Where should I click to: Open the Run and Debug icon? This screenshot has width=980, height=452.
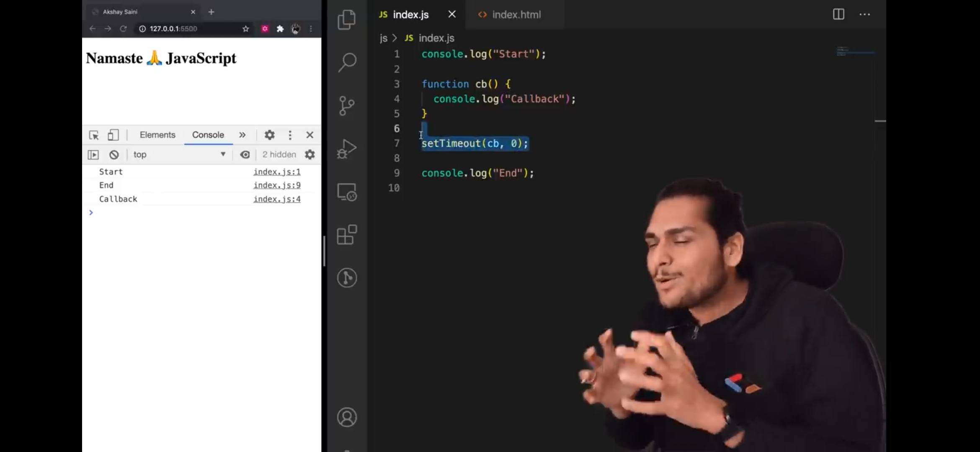(347, 149)
